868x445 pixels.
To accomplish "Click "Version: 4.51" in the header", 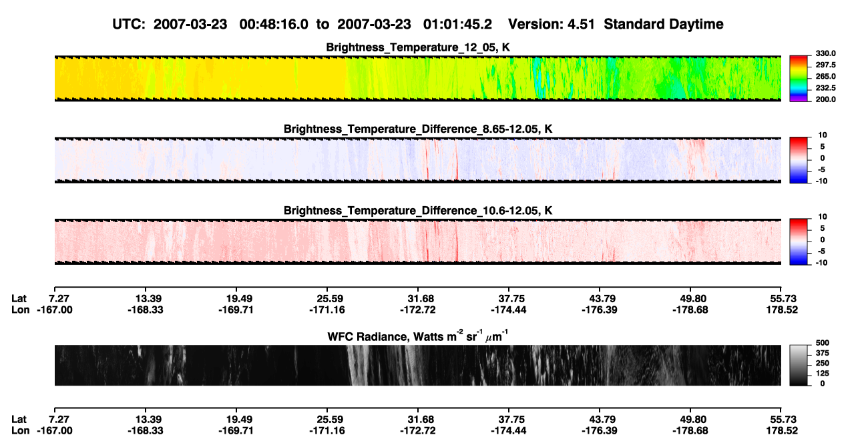I will tap(550, 24).
